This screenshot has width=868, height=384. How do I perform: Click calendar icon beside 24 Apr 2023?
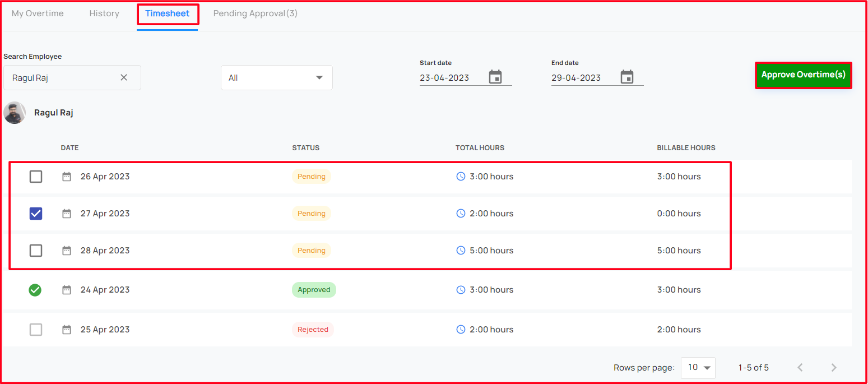[67, 290]
